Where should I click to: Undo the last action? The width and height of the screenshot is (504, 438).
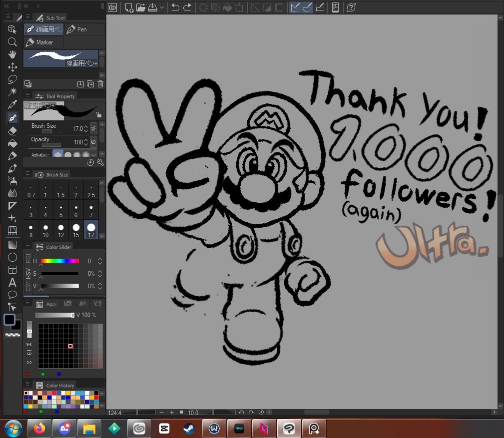175,7
